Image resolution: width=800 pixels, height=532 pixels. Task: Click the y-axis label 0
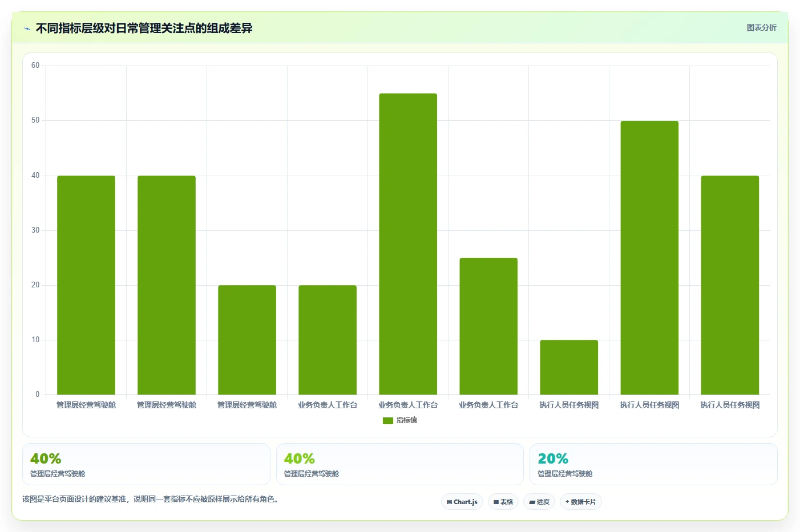point(38,395)
